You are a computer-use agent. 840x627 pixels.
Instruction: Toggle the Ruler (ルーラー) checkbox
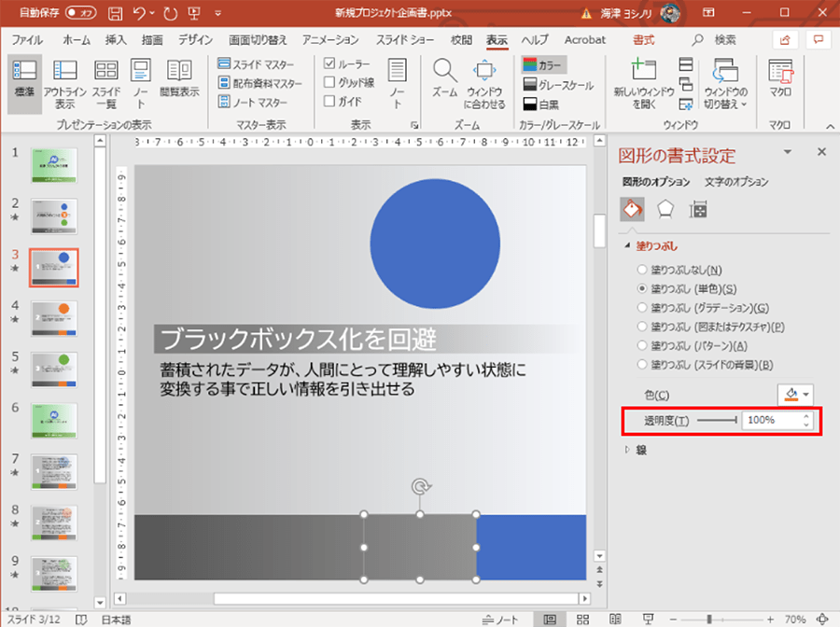tap(330, 64)
